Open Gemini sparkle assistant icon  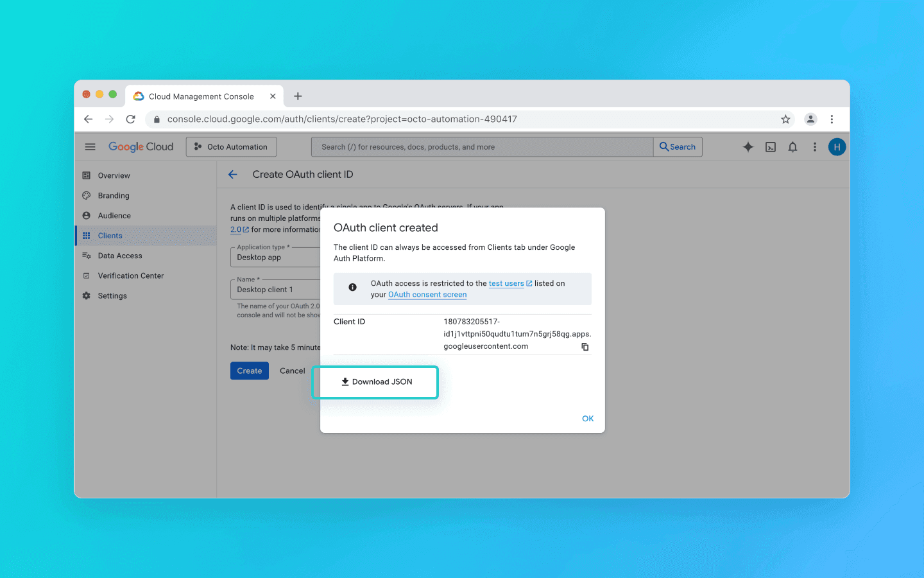click(x=748, y=147)
